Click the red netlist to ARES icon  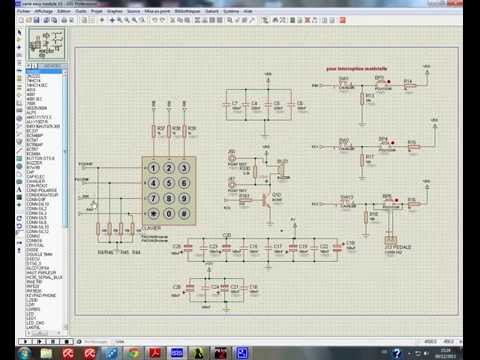(x=342, y=20)
